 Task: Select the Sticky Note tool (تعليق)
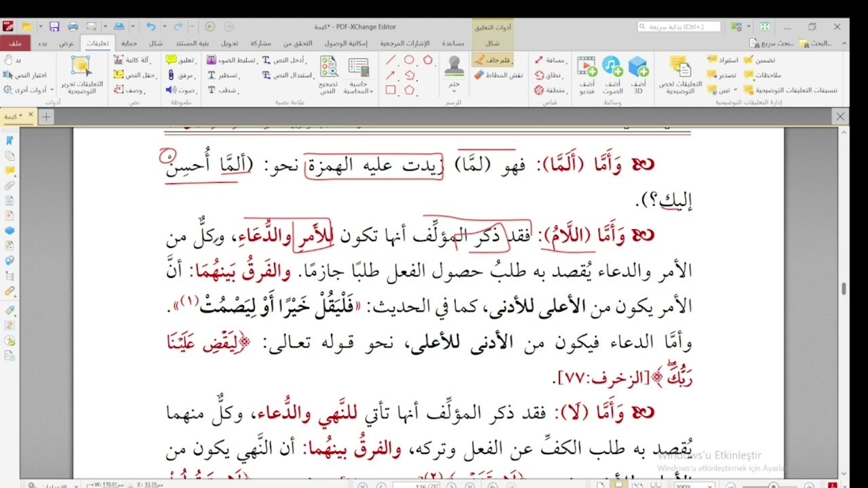[x=181, y=60]
